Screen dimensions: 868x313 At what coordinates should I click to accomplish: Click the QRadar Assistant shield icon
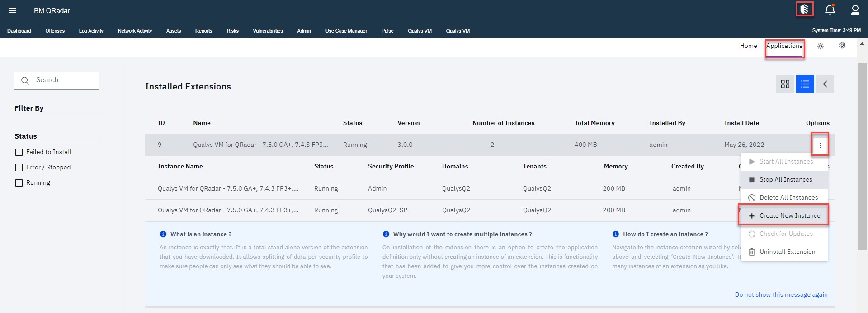(x=805, y=9)
